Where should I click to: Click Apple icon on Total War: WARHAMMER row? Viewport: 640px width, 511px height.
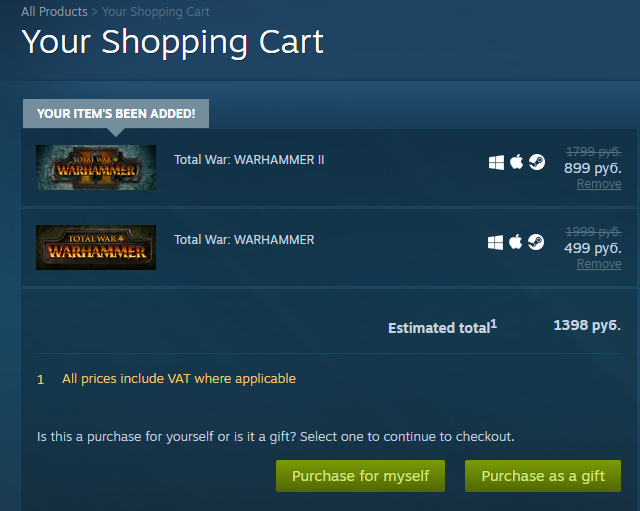(x=516, y=242)
